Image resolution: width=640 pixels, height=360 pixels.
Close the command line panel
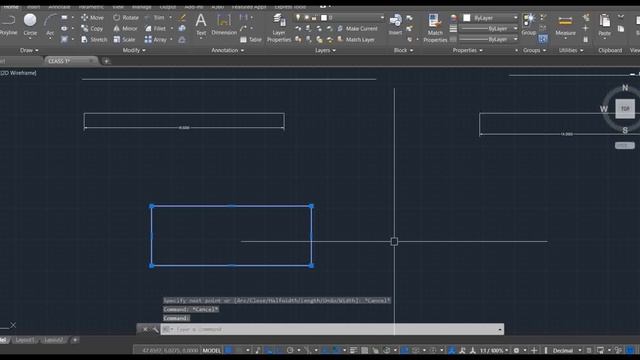145,329
